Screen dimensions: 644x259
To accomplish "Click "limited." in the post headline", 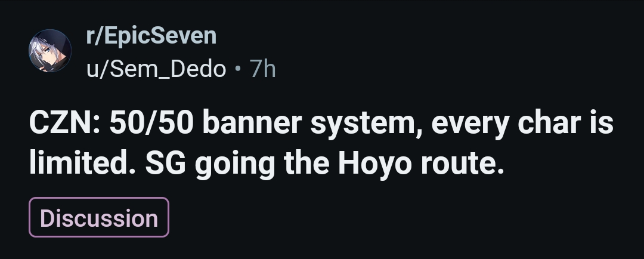I will point(82,163).
